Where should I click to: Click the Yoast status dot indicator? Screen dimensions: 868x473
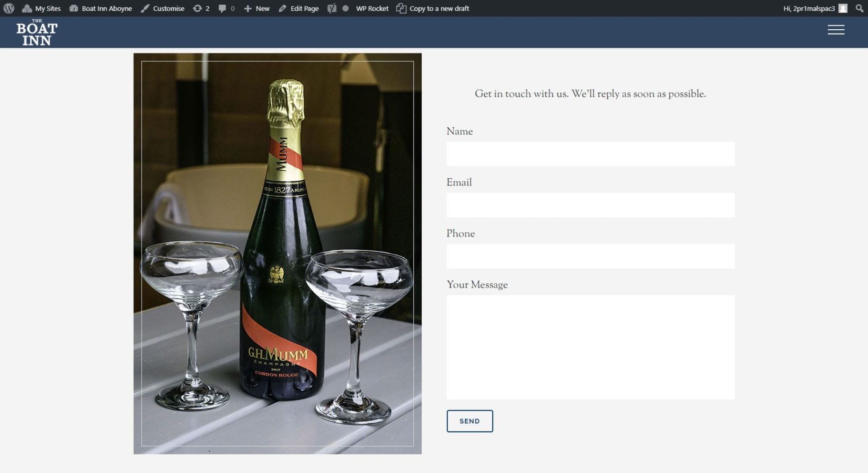tap(345, 9)
